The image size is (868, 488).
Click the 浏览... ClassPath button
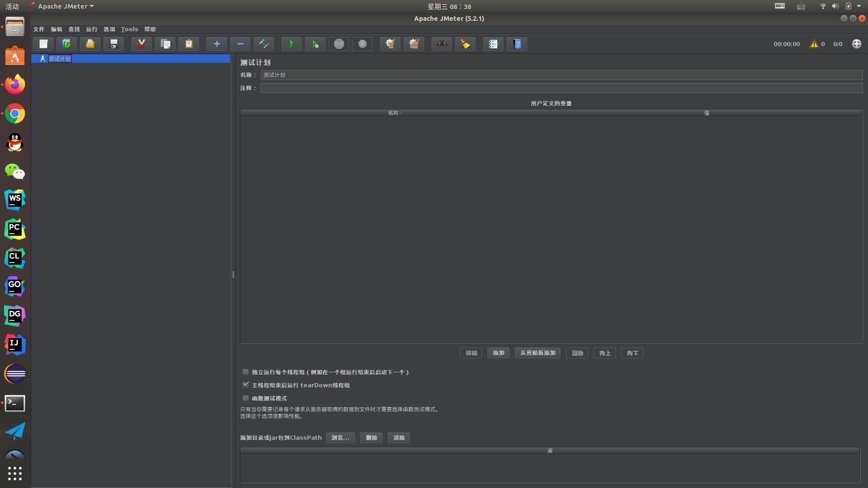click(340, 438)
